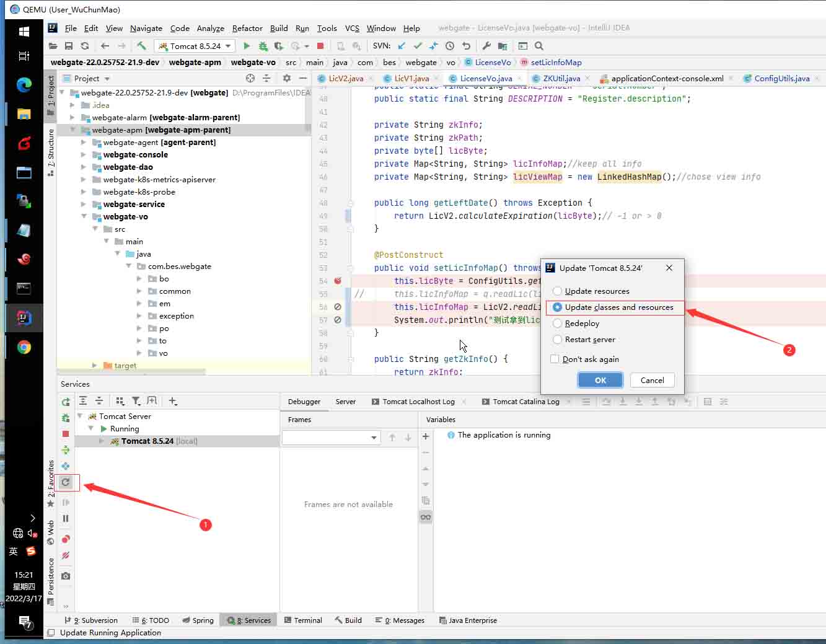Collapse the webgate-vo module node

(84, 216)
